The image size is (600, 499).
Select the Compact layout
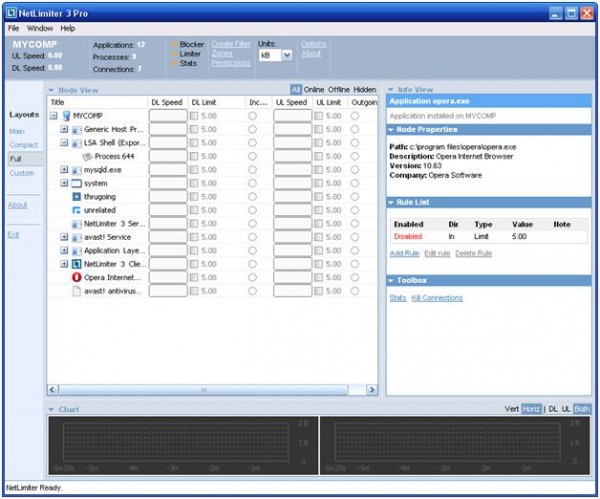[x=24, y=145]
